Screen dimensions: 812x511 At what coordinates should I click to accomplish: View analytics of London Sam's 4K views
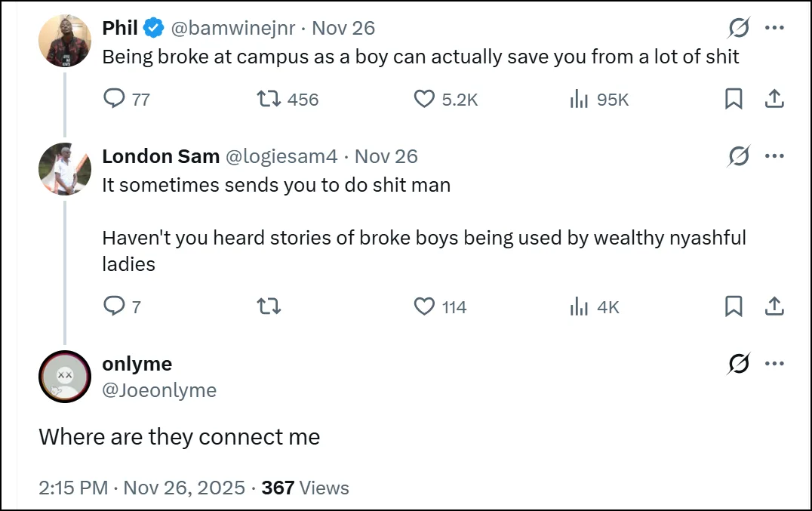(x=579, y=306)
